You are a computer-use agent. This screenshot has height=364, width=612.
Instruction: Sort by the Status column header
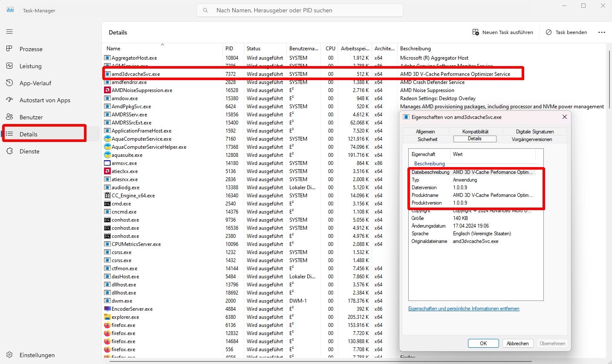tap(265, 48)
